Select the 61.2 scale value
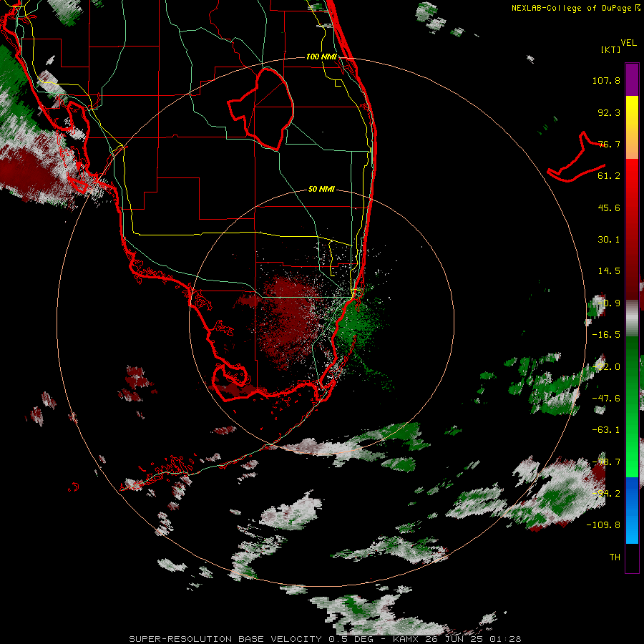 coord(609,176)
